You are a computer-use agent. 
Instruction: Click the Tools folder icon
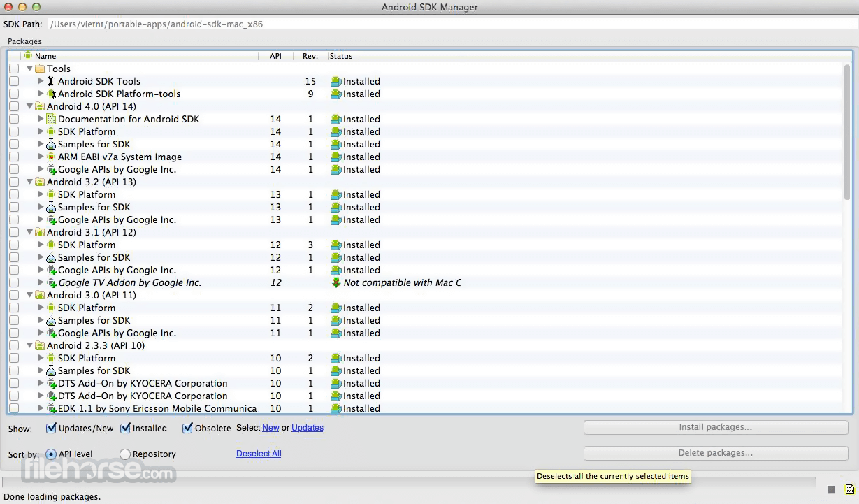point(40,69)
